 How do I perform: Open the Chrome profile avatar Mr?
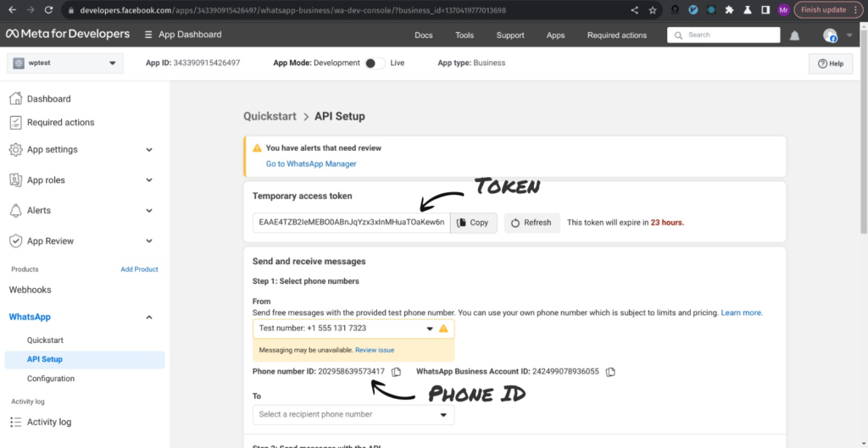[783, 10]
